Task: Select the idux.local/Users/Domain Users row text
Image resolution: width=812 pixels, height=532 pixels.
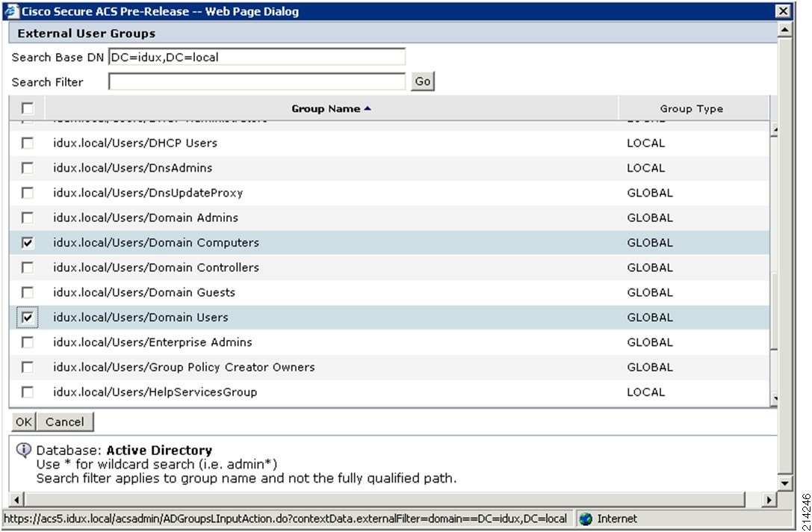Action: [140, 317]
